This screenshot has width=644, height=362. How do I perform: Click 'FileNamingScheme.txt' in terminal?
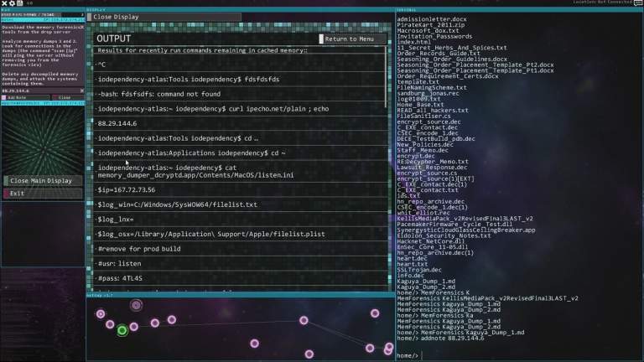432,87
